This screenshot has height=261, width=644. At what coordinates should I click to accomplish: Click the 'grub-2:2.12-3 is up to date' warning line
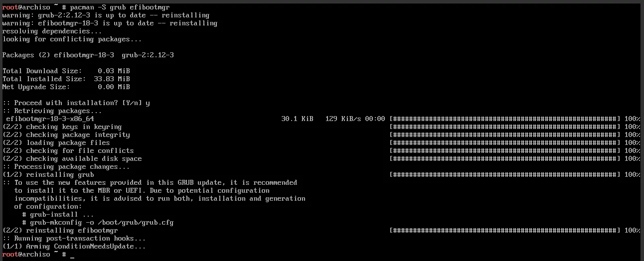click(x=106, y=15)
